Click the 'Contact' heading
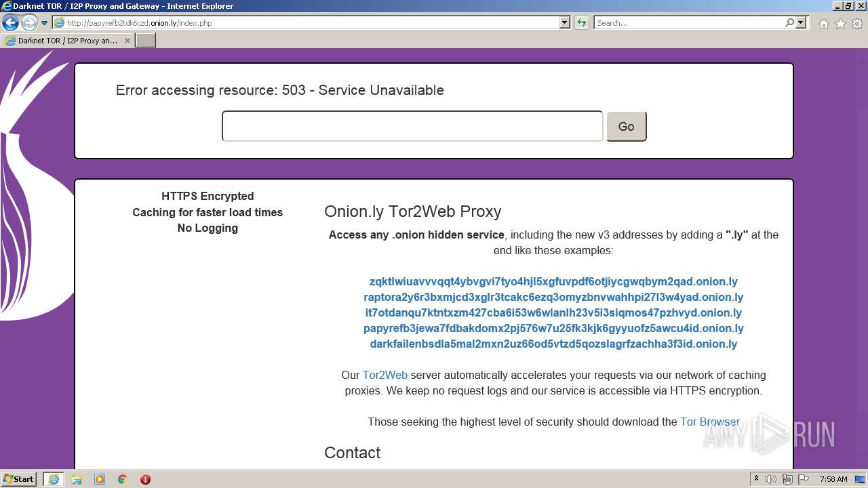The height and width of the screenshot is (488, 868). [x=352, y=453]
